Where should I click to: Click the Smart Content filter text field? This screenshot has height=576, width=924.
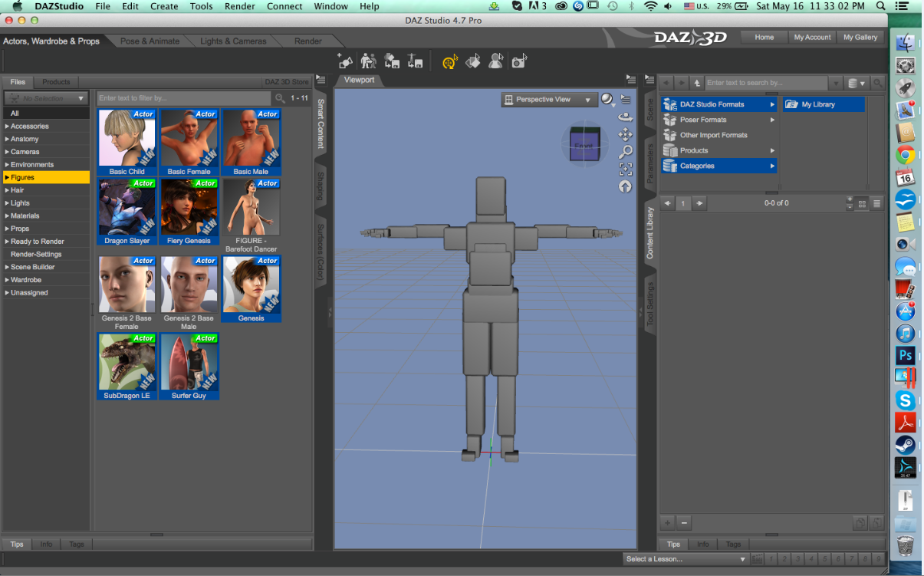pyautogui.click(x=184, y=98)
